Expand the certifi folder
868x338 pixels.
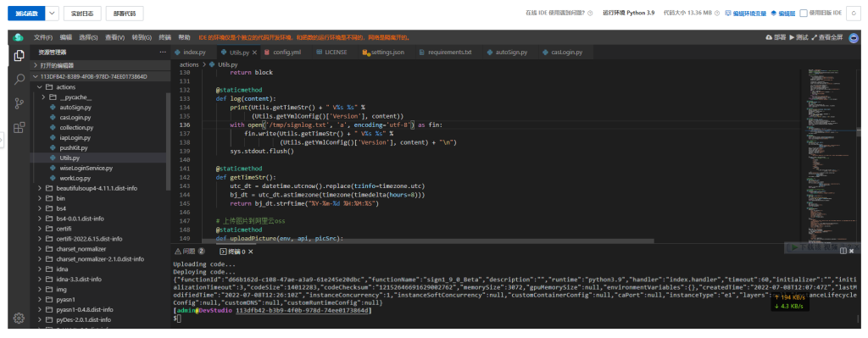(40, 229)
